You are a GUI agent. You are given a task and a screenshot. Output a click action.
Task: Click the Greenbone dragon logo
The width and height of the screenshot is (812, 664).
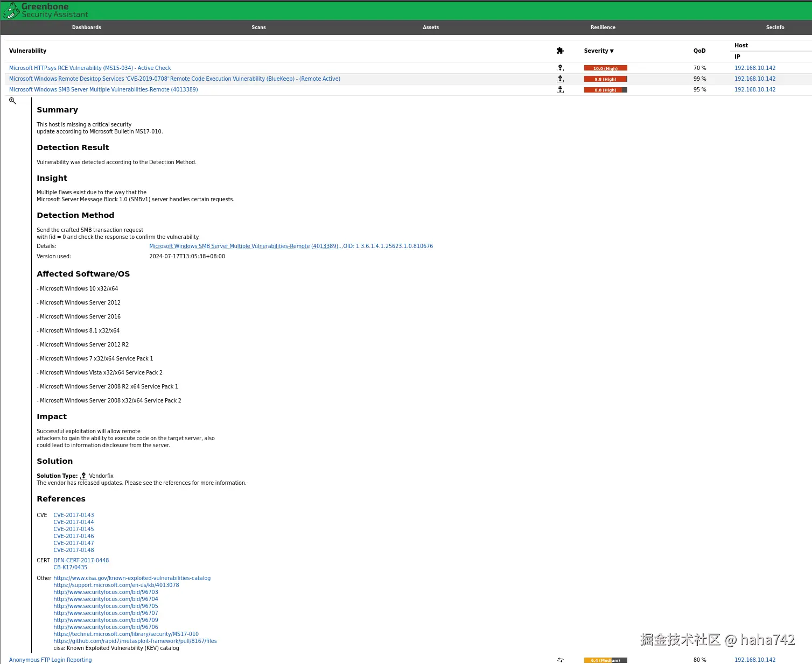[11, 10]
